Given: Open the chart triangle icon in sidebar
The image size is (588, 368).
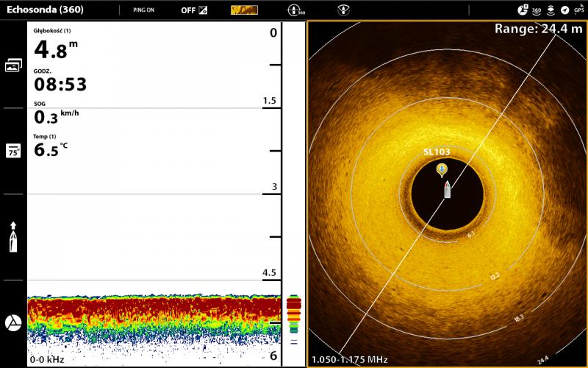Looking at the screenshot, I should coord(13,322).
